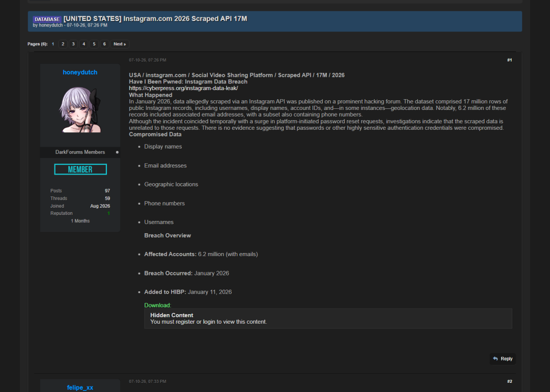Open honeydutch's green reputation score

(x=109, y=213)
